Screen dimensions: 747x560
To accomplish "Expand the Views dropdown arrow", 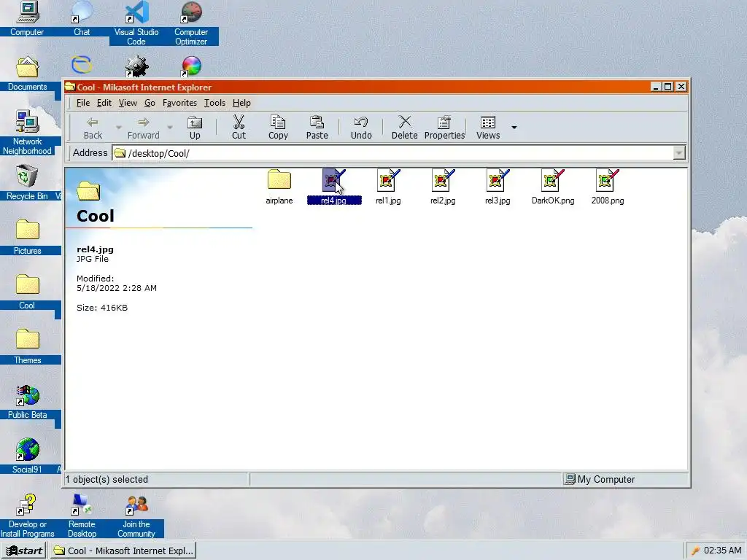I will (514, 127).
